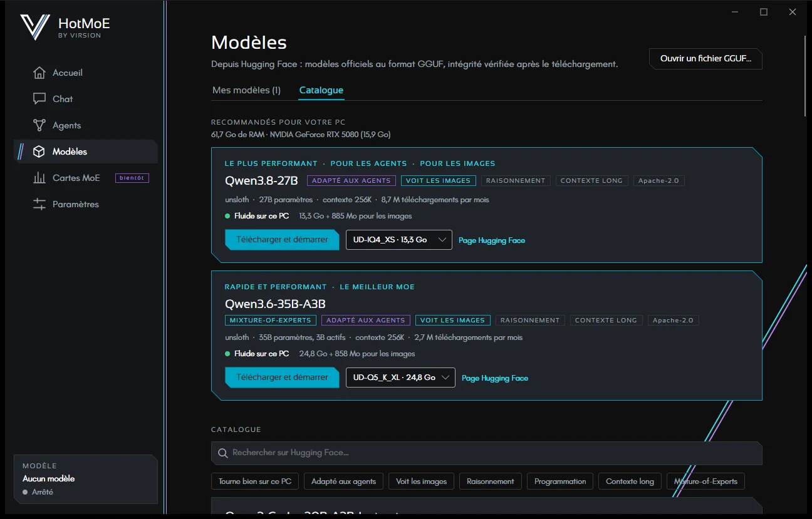Viewport: 812px width, 519px height.
Task: Click the Modèles cube icon
Action: click(39, 152)
